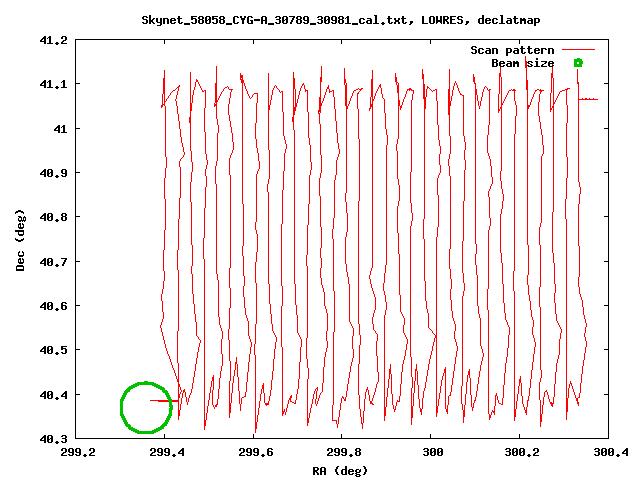Click the 'Beam size' legend label
The height and width of the screenshot is (480, 640).
523,63
